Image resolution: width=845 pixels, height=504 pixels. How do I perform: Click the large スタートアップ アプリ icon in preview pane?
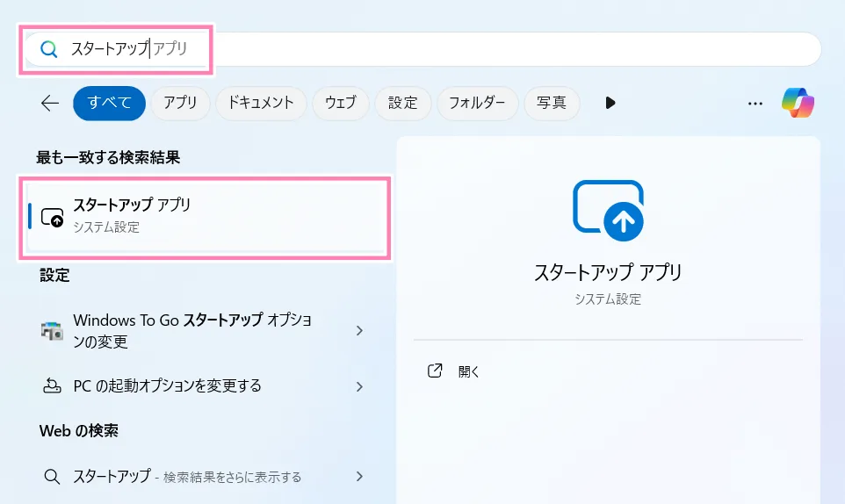(x=608, y=211)
